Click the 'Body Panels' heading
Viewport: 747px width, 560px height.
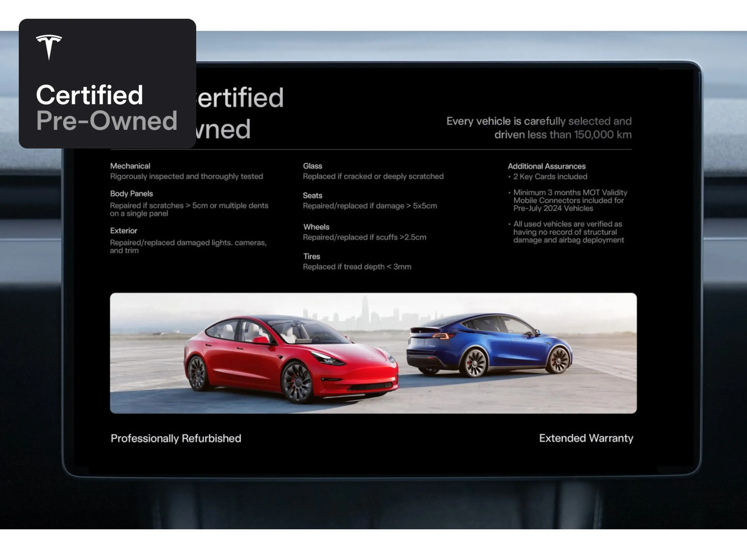tap(131, 194)
